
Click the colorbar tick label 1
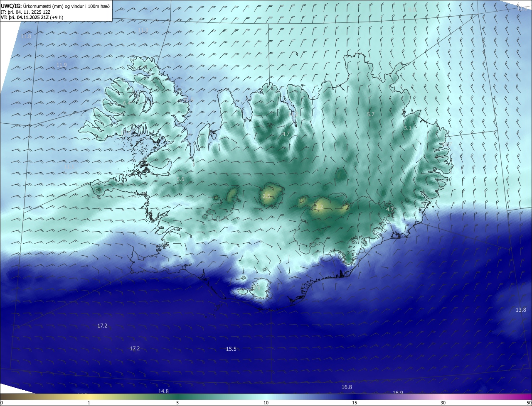coord(89,403)
